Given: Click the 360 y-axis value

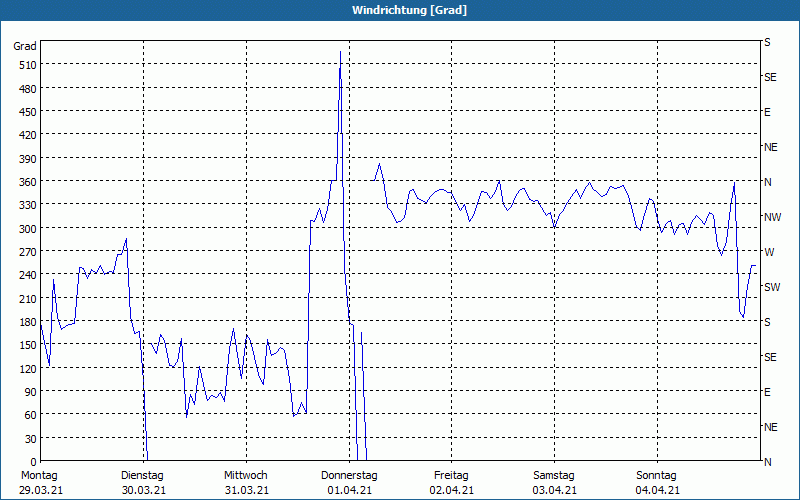Looking at the screenshot, I should 27,182.
